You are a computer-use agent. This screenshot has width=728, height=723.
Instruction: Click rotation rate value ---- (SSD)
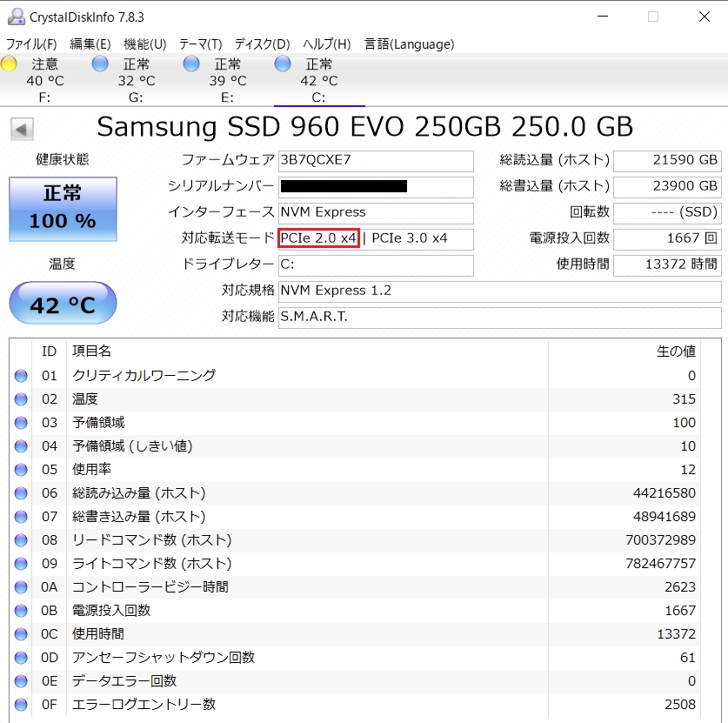click(x=667, y=212)
